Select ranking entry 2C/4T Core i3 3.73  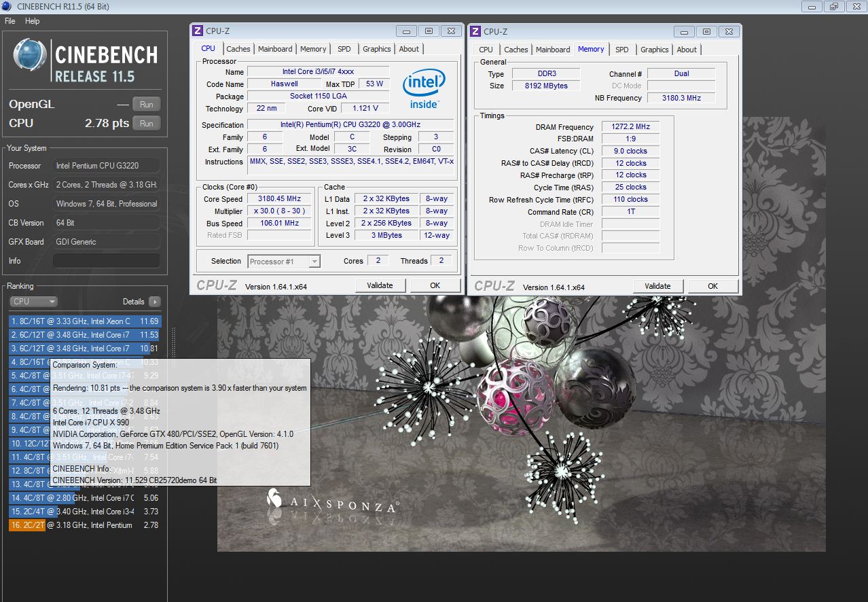click(84, 512)
